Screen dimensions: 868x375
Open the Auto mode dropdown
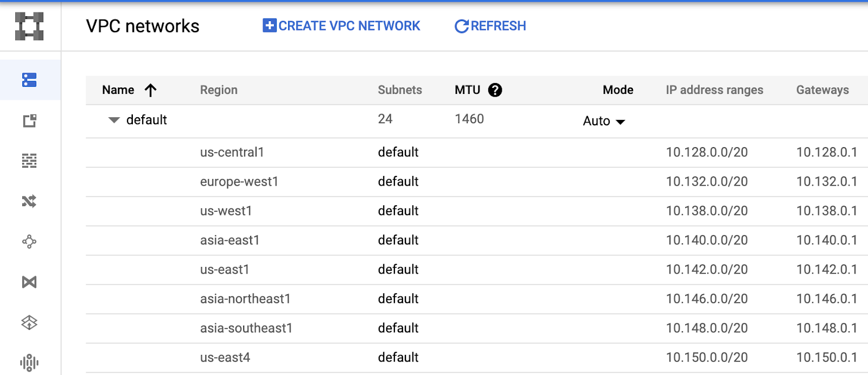click(604, 121)
